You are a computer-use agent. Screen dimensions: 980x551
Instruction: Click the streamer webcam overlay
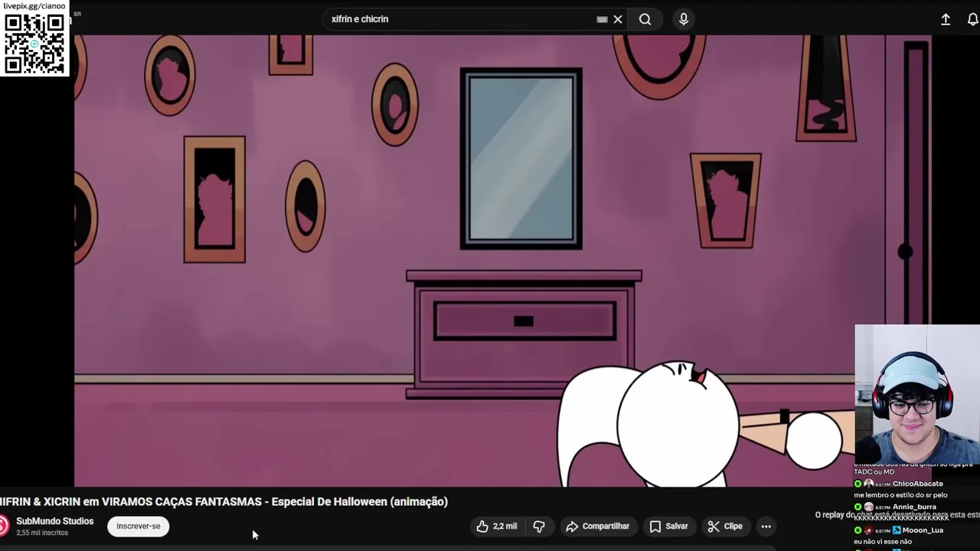click(917, 394)
